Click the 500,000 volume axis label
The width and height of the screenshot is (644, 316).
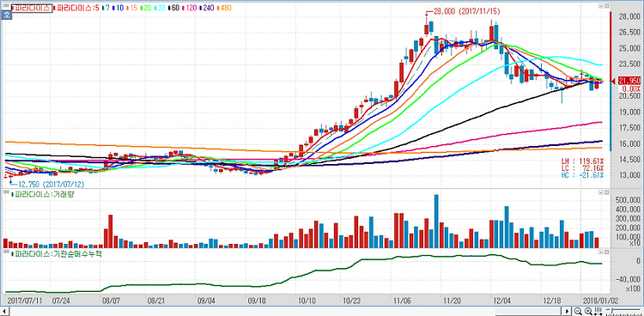(628, 200)
